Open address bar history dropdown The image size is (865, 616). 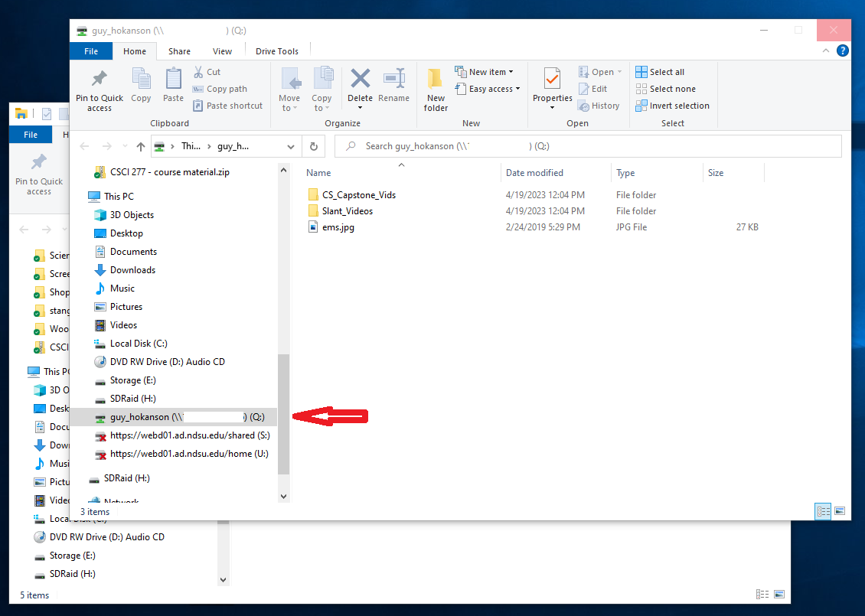tap(291, 146)
